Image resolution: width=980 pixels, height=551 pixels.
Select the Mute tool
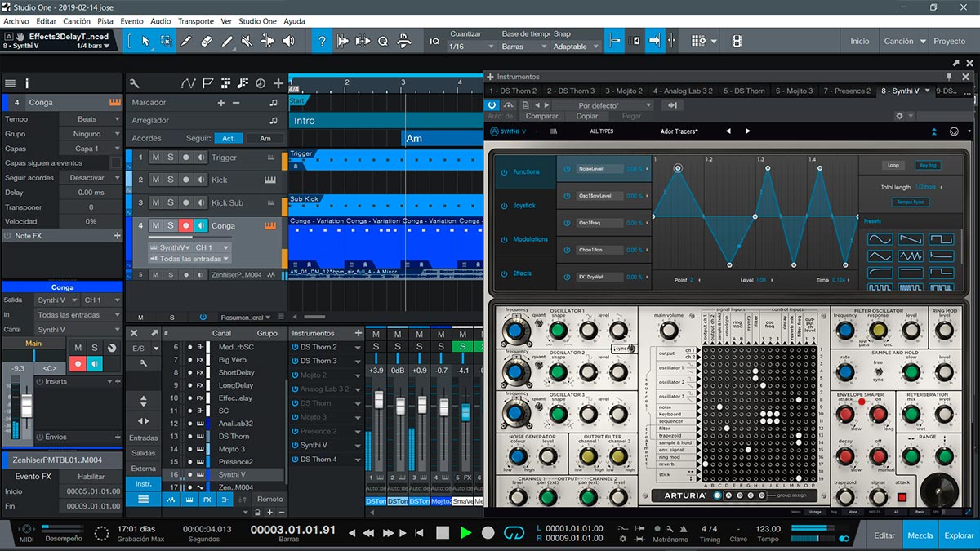click(x=247, y=40)
